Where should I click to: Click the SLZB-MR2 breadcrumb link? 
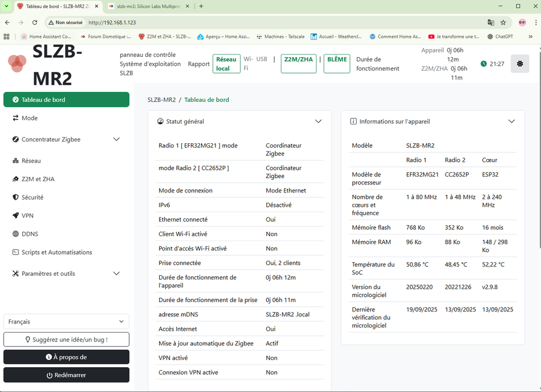tap(161, 99)
